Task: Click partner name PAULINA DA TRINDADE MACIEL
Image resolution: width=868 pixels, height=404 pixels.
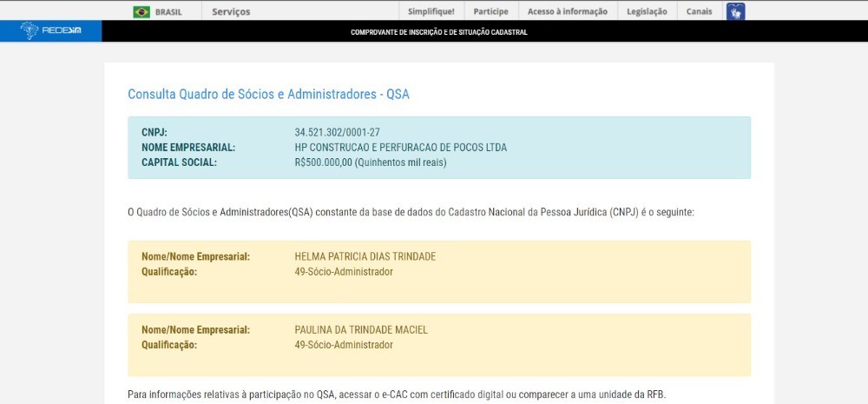Action: pos(361,329)
